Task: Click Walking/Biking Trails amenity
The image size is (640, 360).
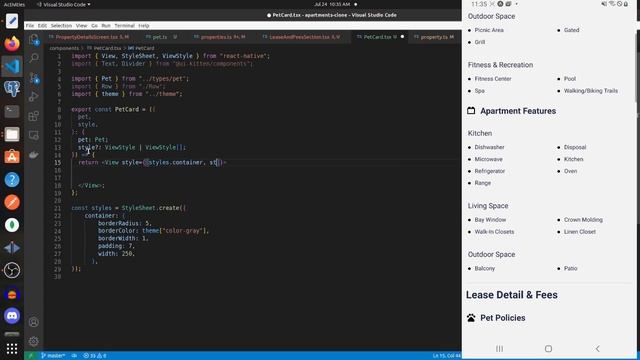Action: (x=591, y=91)
